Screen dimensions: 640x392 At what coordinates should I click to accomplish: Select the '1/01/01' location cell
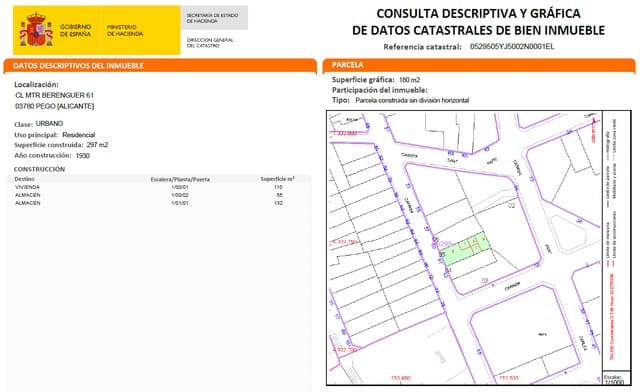coord(180,203)
